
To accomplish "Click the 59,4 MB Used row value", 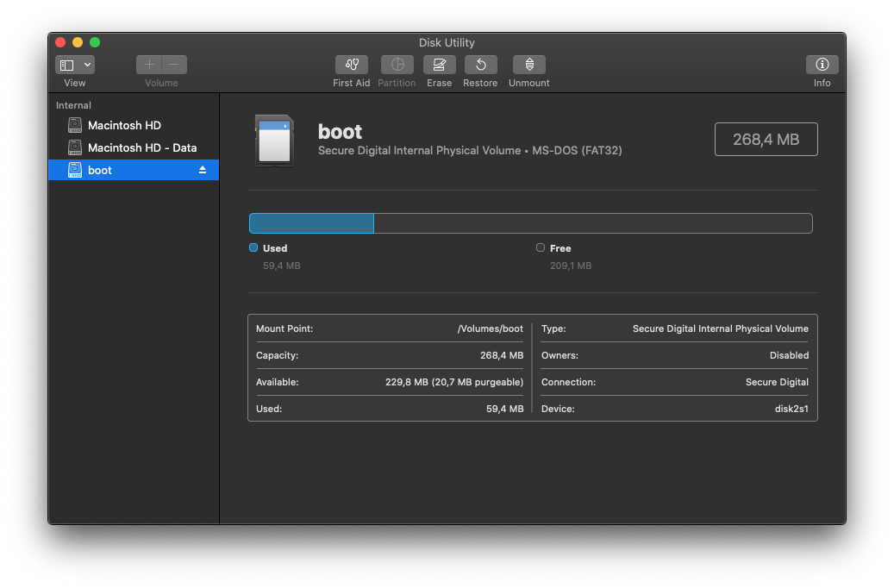I will click(x=504, y=409).
